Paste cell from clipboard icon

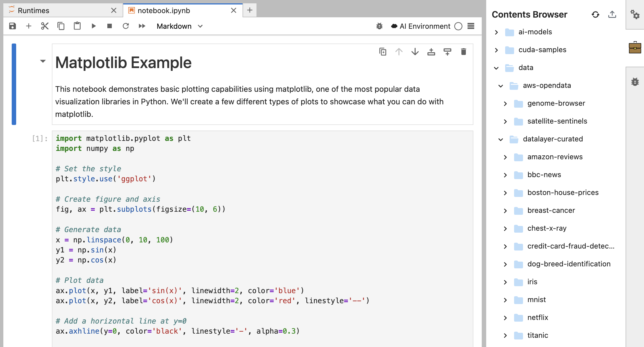[77, 26]
